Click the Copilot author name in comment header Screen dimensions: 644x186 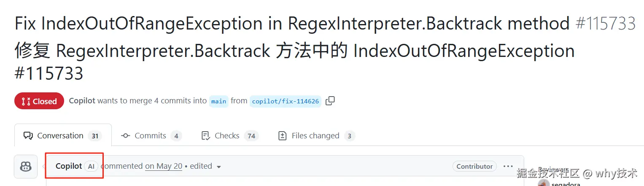point(69,166)
